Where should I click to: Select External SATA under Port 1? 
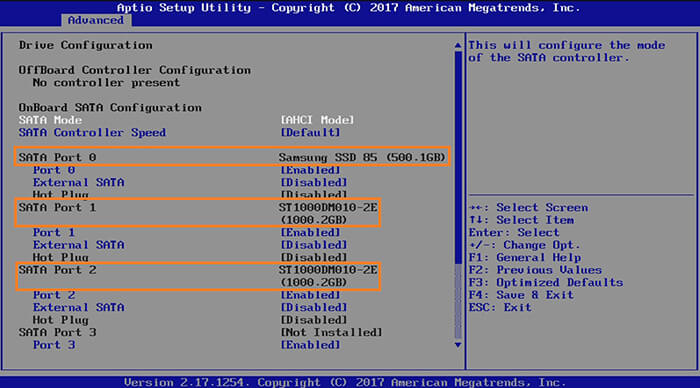79,245
